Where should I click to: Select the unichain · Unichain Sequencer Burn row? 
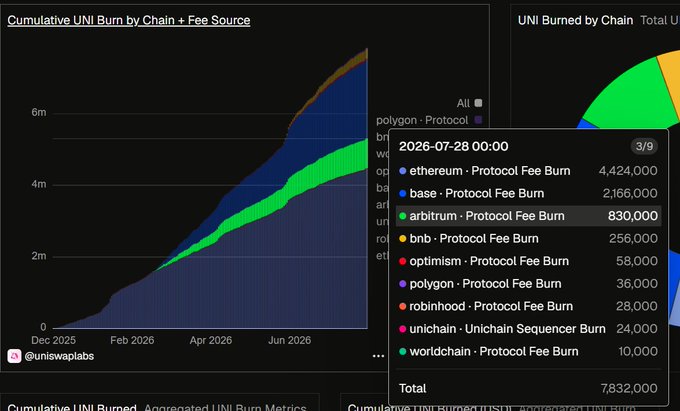coord(528,329)
